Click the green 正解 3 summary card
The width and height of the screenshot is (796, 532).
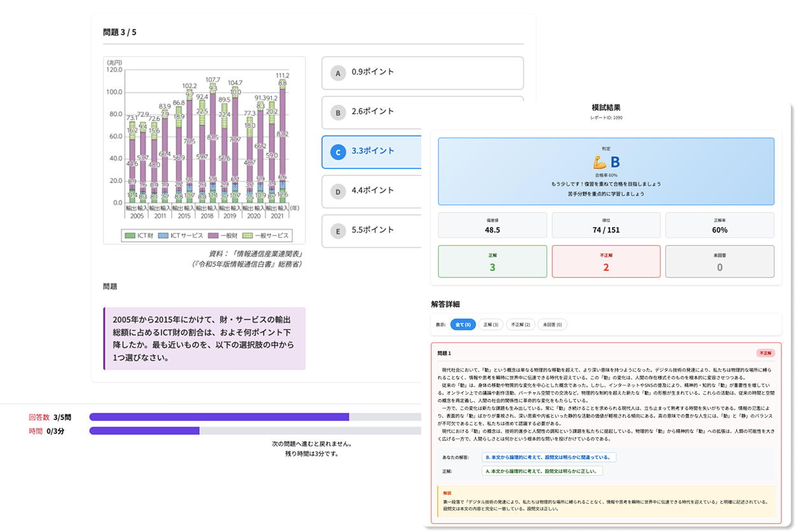pyautogui.click(x=492, y=262)
